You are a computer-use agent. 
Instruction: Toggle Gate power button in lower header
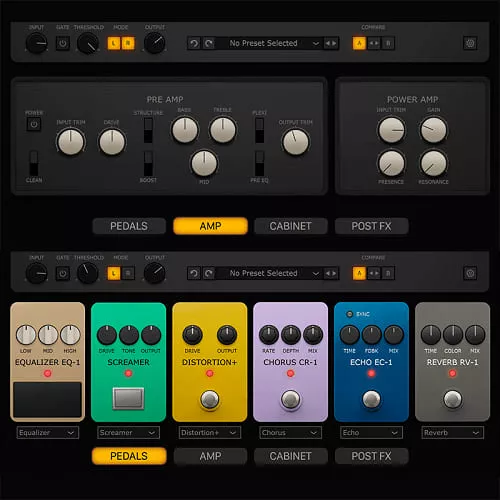tap(63, 274)
